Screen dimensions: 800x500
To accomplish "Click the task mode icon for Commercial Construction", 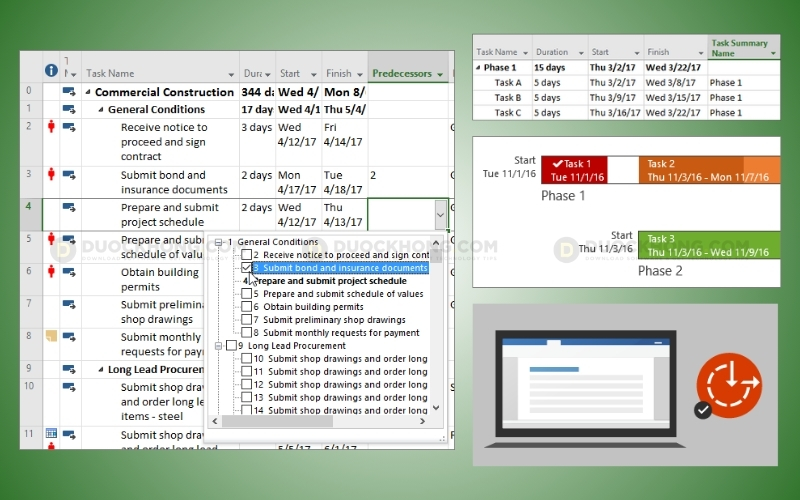I will click(69, 92).
